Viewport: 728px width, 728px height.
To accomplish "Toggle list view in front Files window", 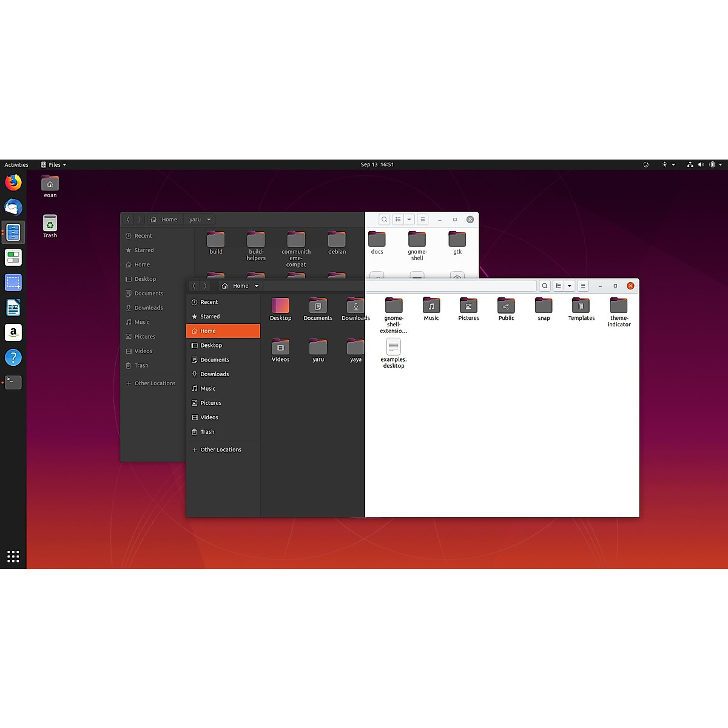I will pyautogui.click(x=559, y=286).
